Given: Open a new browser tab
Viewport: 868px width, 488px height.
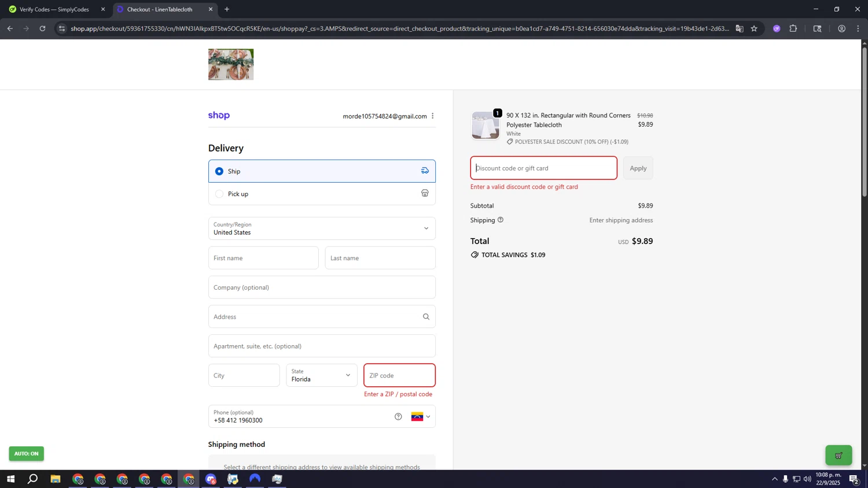Looking at the screenshot, I should tap(227, 9).
